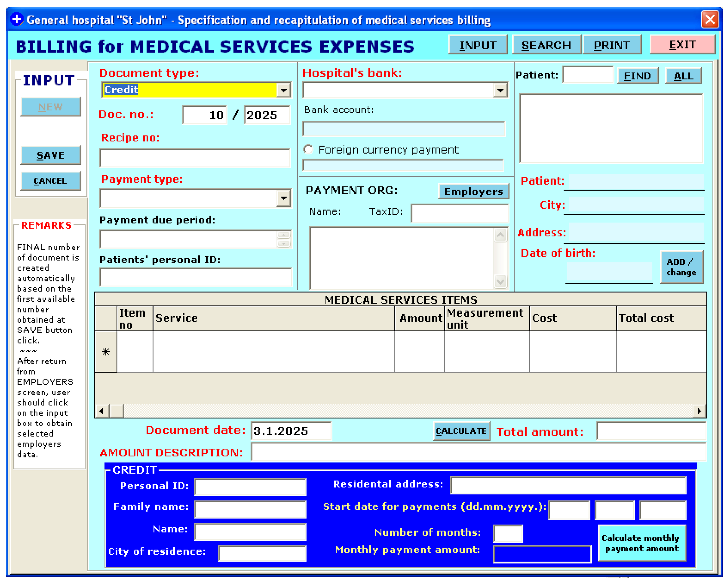Click the Patients' personal ID field
Image resolution: width=728 pixels, height=584 pixels.
(196, 278)
